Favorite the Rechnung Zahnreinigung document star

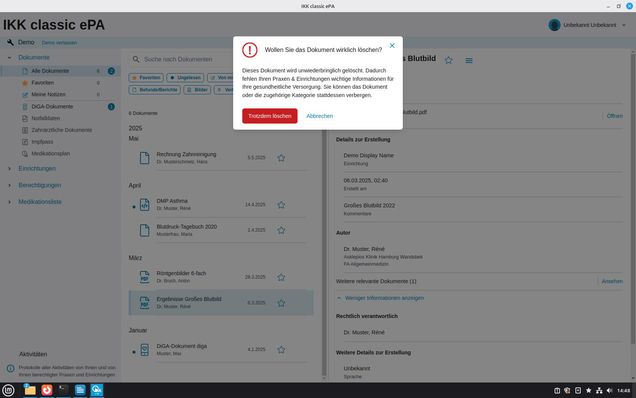pyautogui.click(x=281, y=158)
